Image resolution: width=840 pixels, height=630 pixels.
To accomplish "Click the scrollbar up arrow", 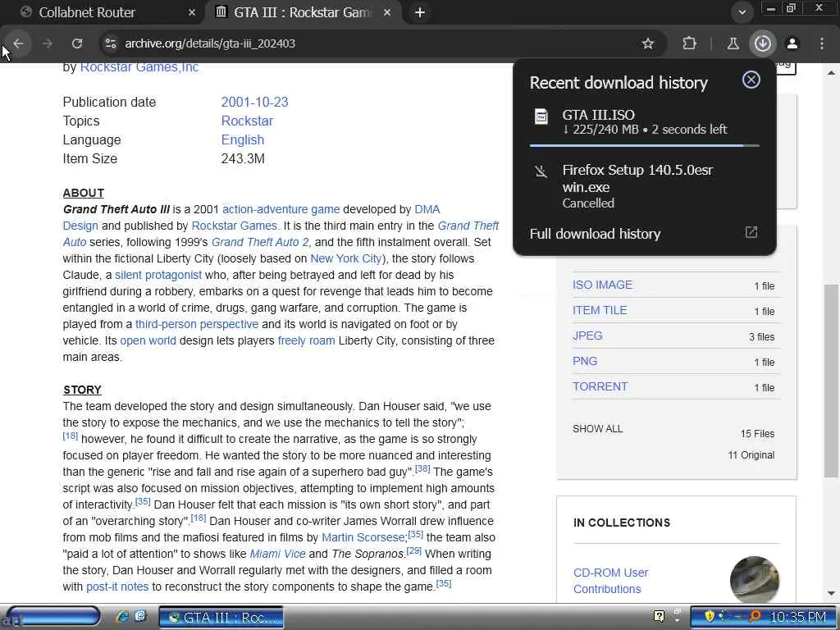I will pyautogui.click(x=831, y=72).
